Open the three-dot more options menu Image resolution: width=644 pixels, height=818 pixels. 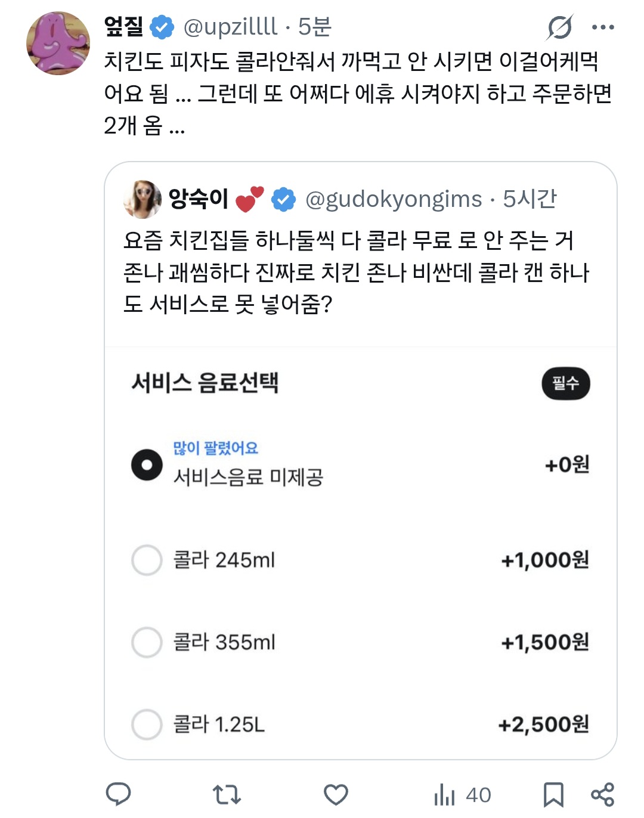point(603,27)
